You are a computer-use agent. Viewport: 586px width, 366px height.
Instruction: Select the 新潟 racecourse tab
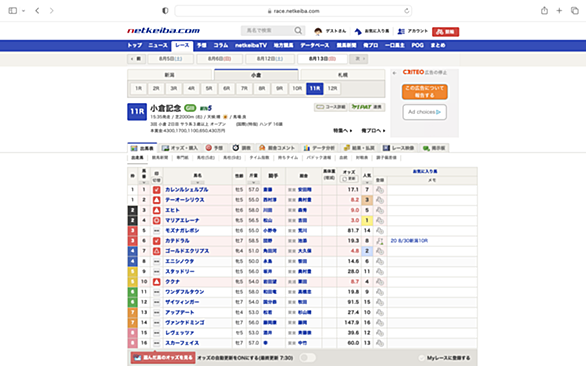pos(170,75)
